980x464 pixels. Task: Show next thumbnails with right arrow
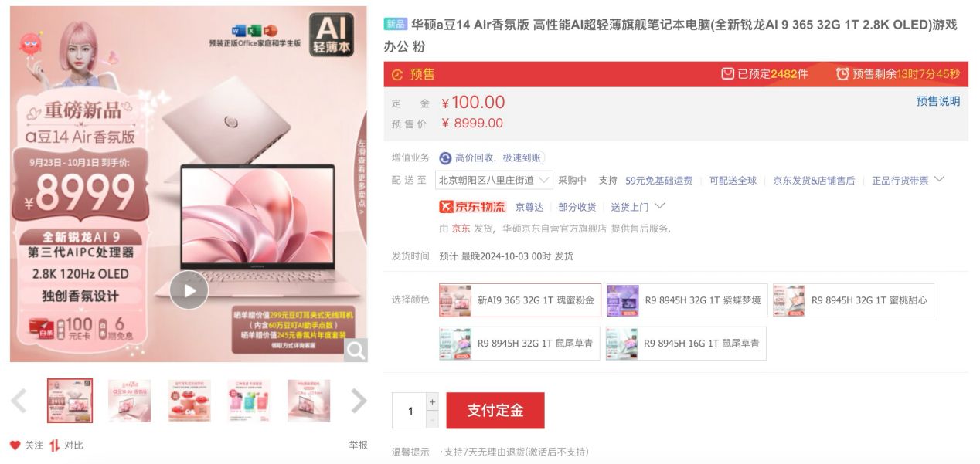pos(359,401)
